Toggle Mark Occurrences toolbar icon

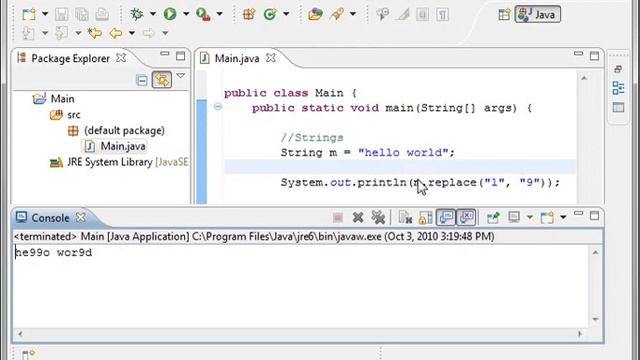coord(403,15)
